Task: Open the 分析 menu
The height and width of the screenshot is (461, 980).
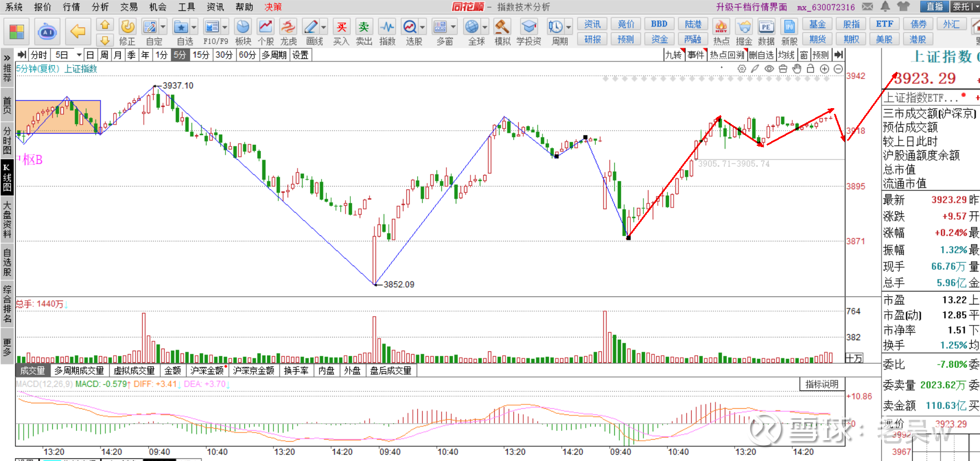Action: coord(100,7)
